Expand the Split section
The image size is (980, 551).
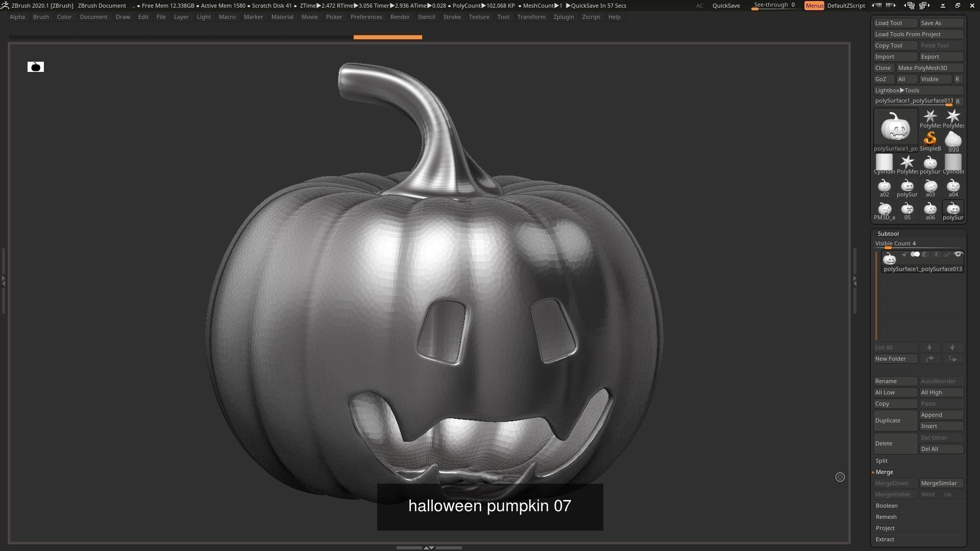point(881,461)
